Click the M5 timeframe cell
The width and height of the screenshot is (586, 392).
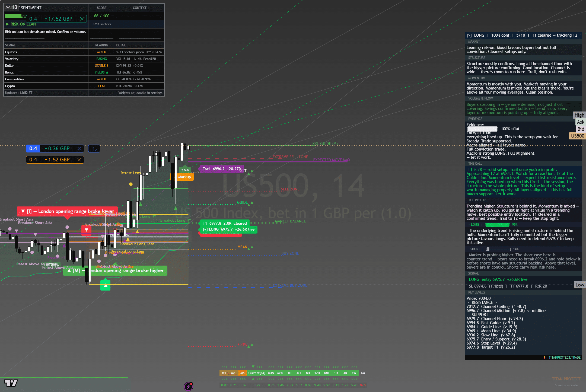click(x=242, y=373)
